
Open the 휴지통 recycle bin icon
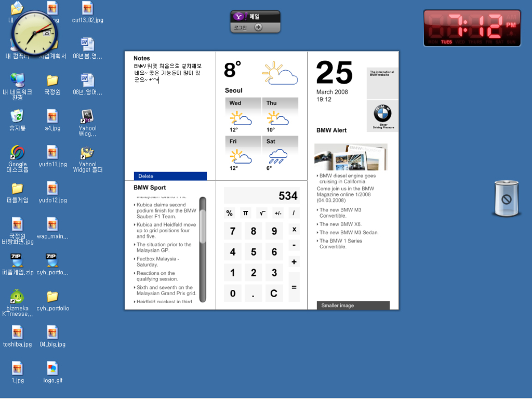[x=17, y=120]
